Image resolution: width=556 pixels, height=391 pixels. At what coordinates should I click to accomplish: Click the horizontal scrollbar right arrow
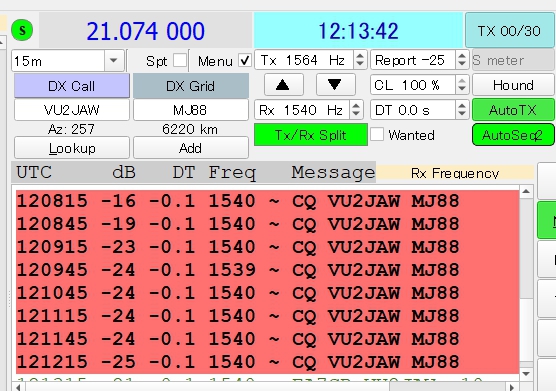pos(512,386)
